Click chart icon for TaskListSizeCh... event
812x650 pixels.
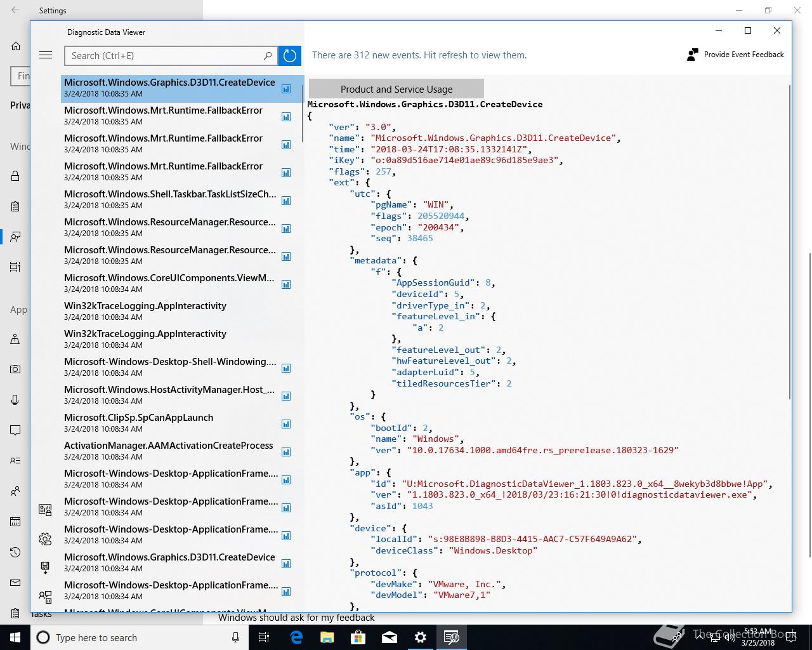tap(286, 201)
